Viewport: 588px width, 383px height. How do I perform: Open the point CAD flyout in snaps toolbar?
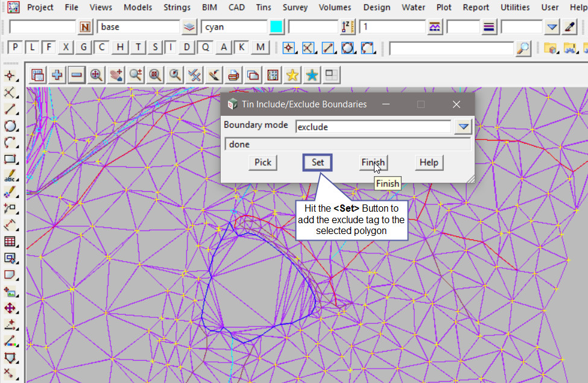tap(289, 48)
